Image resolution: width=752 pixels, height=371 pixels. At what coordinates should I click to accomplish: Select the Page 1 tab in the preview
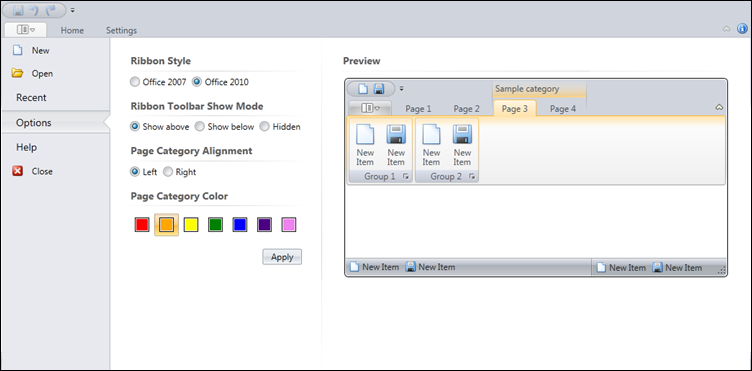point(418,109)
